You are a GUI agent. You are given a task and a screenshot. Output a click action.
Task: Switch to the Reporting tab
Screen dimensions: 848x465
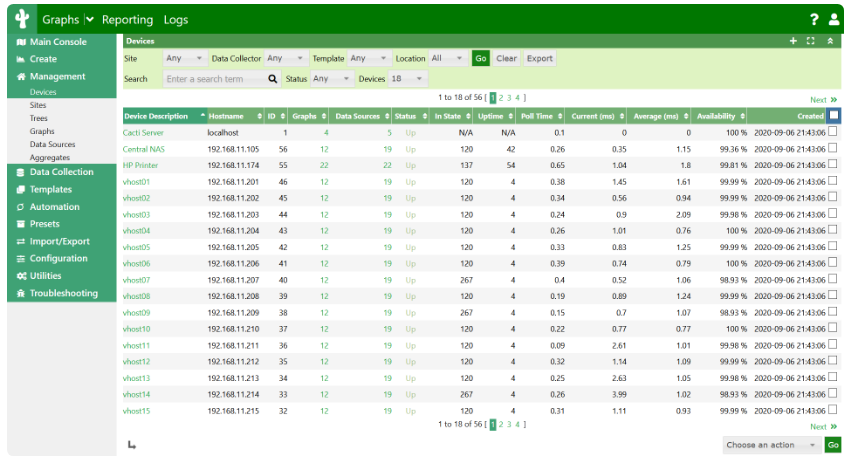click(x=128, y=20)
